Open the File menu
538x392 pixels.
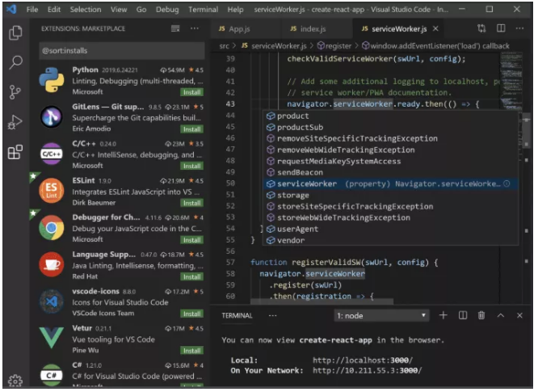(32, 9)
